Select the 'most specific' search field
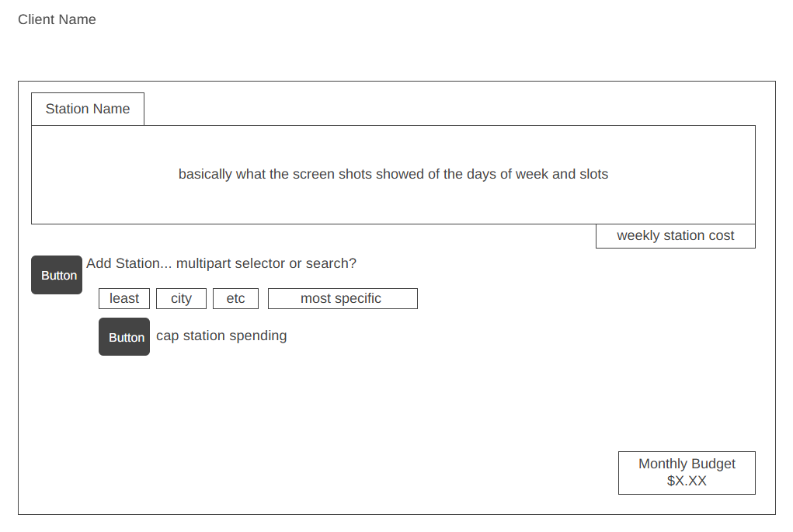Screen dimensions: 793x532 [342, 299]
